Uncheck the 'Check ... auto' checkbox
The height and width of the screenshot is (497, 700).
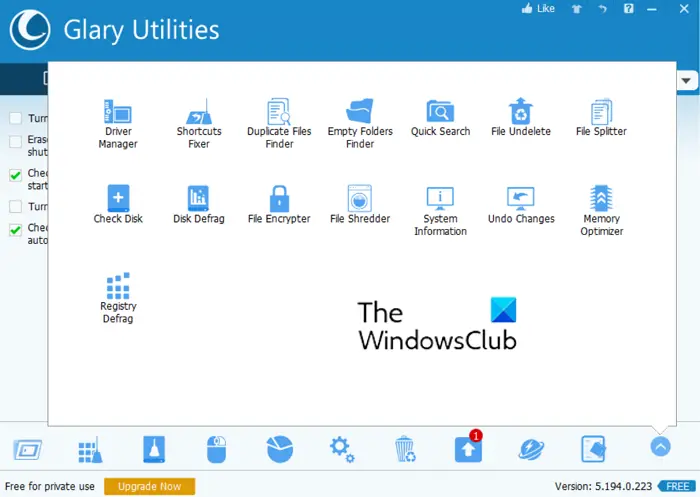[16, 230]
